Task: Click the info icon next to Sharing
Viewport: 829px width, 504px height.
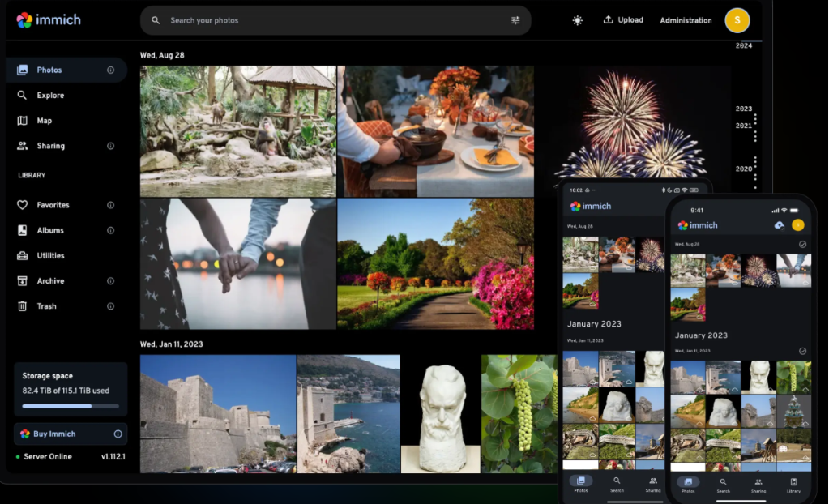Action: [110, 146]
